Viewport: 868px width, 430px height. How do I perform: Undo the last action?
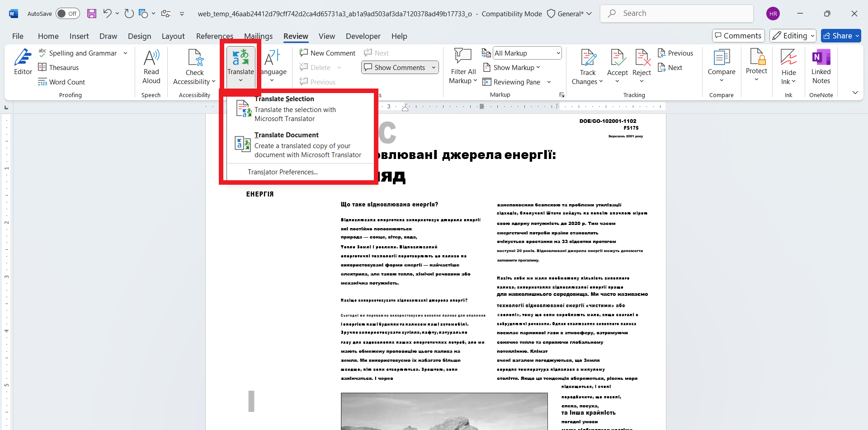107,14
